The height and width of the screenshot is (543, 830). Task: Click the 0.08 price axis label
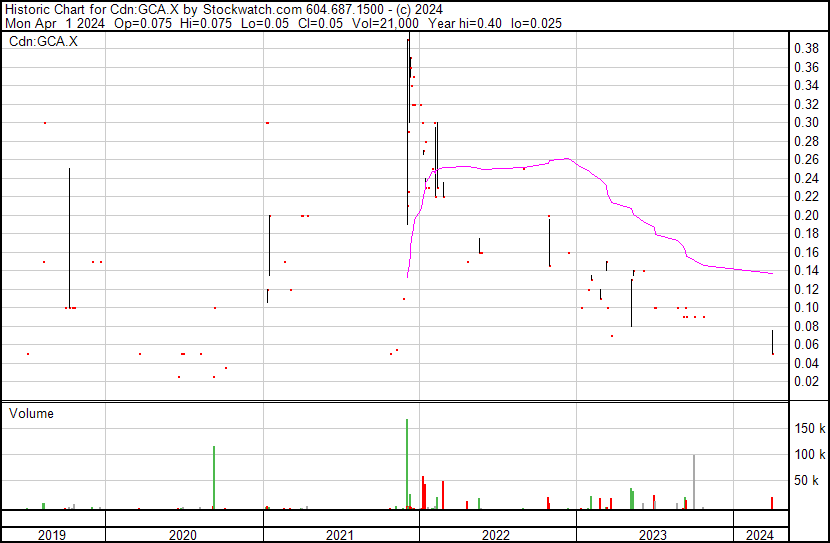[806, 326]
